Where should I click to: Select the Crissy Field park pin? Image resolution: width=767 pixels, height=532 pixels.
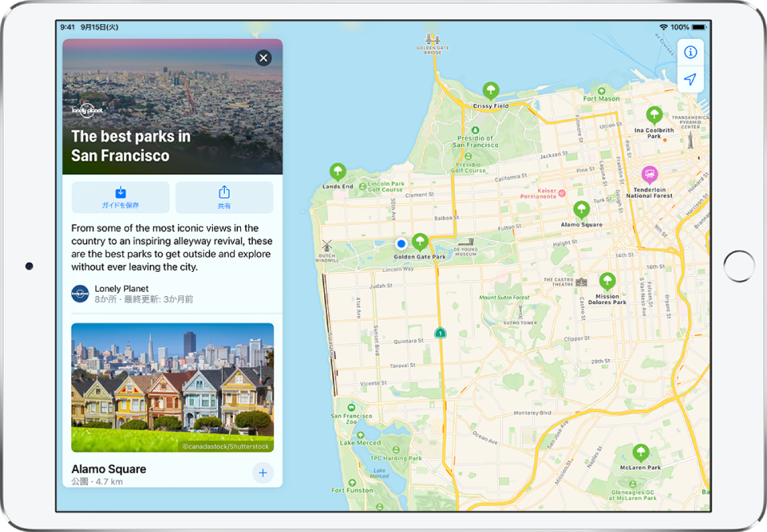(491, 90)
